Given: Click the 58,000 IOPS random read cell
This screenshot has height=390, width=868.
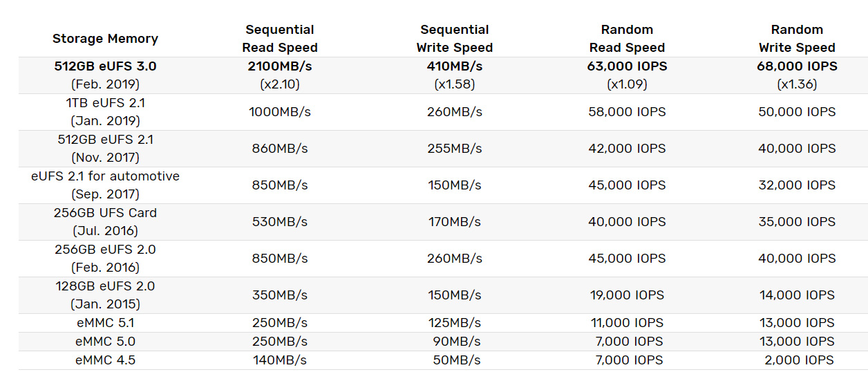Looking at the screenshot, I should click(627, 112).
